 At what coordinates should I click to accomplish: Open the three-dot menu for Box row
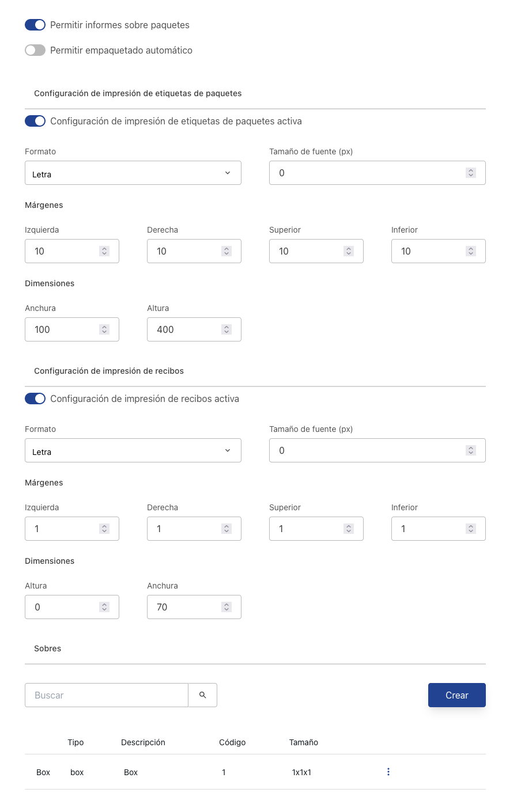click(388, 772)
